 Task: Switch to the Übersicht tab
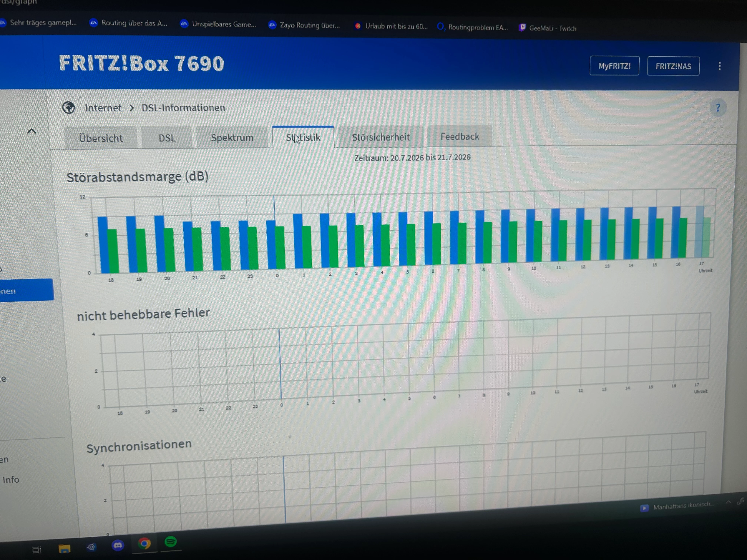click(101, 138)
